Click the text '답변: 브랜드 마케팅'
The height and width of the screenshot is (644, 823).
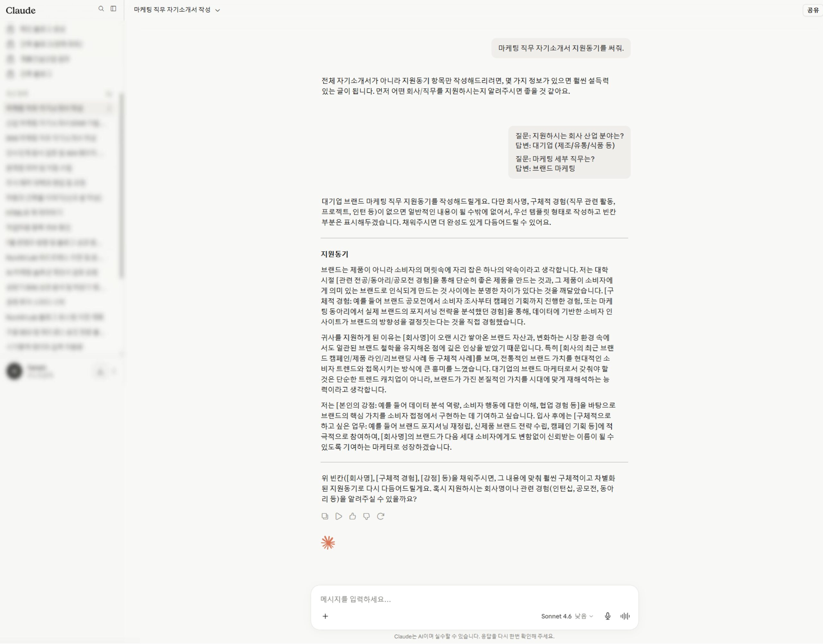click(x=545, y=168)
